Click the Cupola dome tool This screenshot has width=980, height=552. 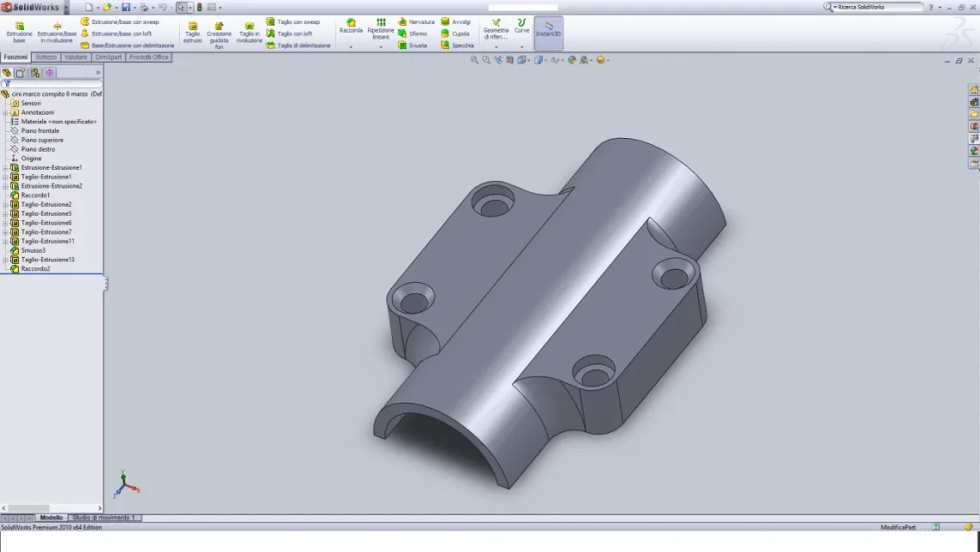click(x=455, y=34)
